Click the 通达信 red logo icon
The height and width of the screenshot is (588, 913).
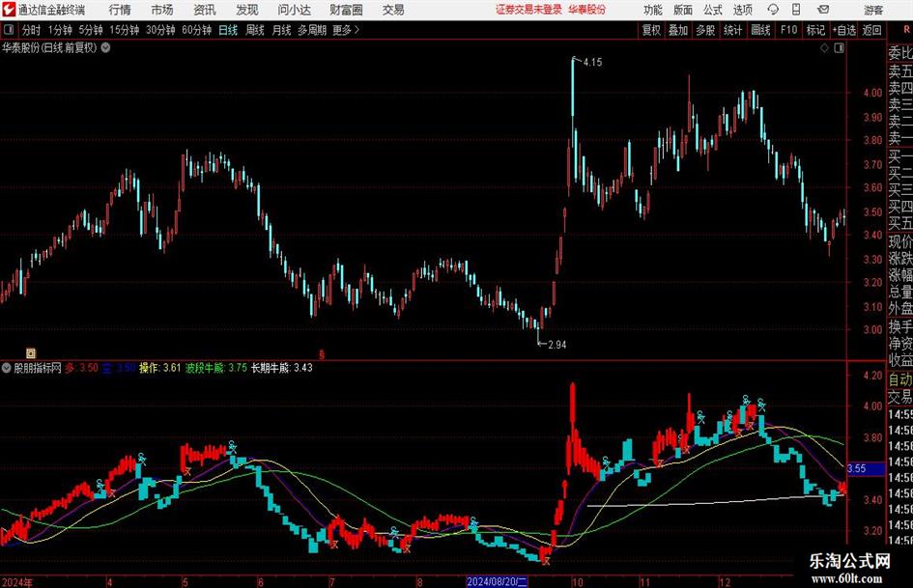[x=9, y=10]
